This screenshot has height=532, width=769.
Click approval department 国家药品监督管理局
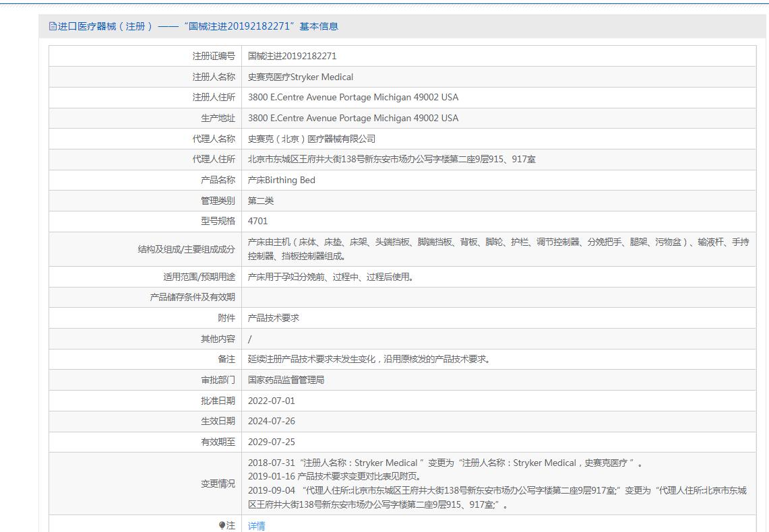[286, 380]
